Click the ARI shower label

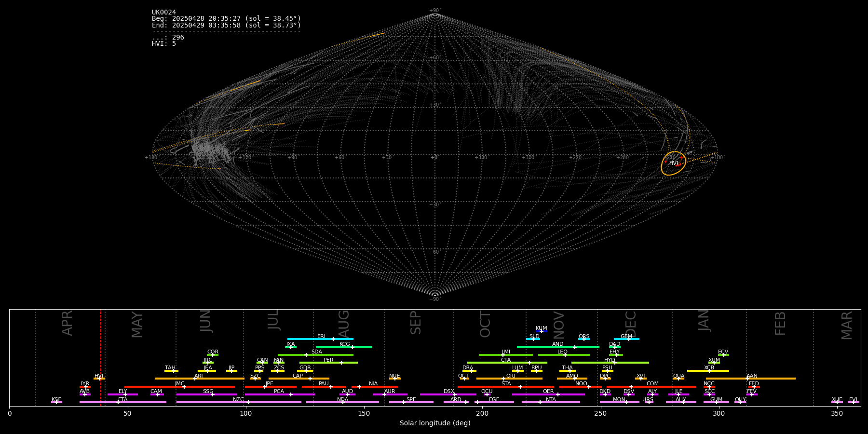pyautogui.click(x=199, y=376)
